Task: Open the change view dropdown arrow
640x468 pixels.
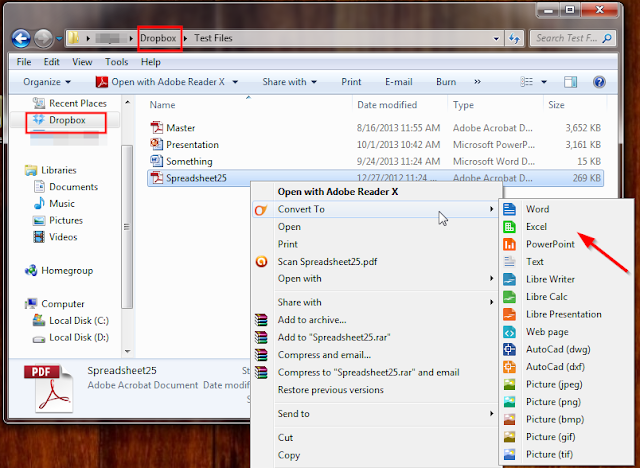Action: pyautogui.click(x=544, y=82)
